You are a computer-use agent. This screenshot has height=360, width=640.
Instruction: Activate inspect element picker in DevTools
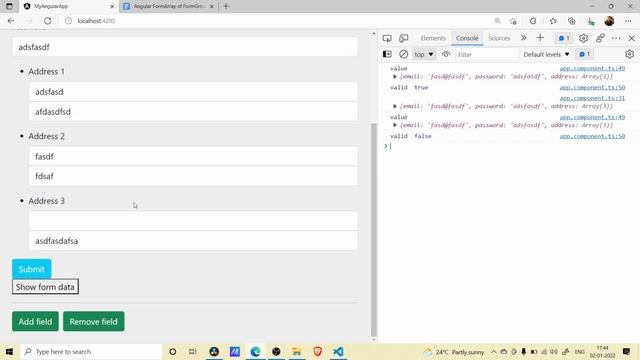click(387, 38)
